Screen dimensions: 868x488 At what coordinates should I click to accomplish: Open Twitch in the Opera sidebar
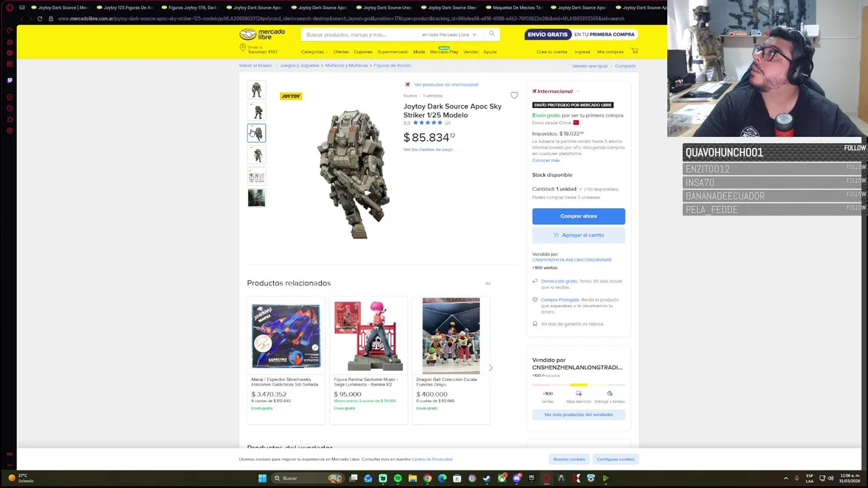click(9, 80)
